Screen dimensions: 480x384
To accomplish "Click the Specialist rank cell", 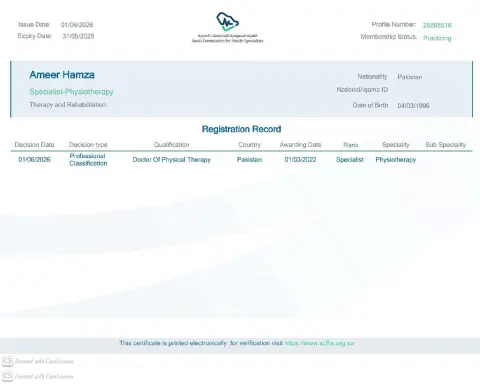I will [x=350, y=160].
